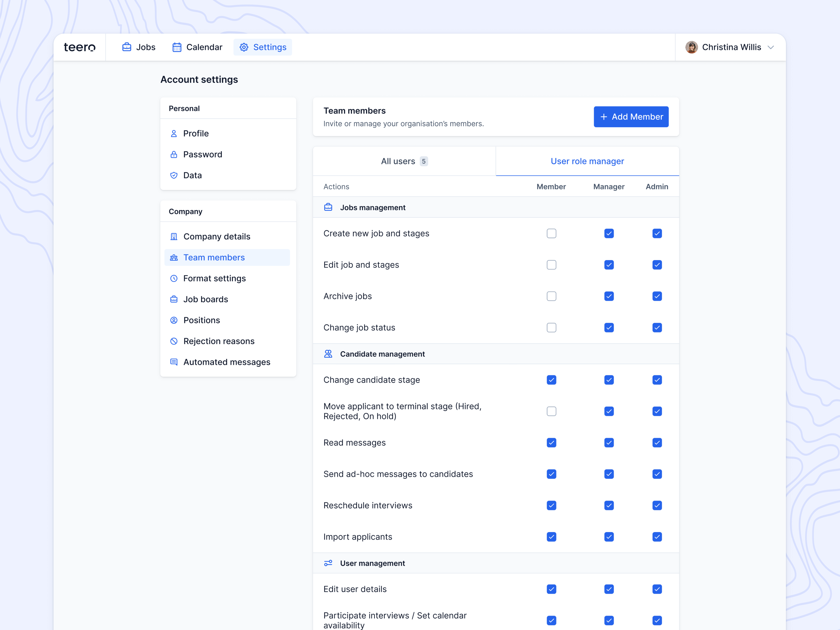Viewport: 840px width, 630px height.
Task: Switch to the User role manager tab
Action: [587, 161]
